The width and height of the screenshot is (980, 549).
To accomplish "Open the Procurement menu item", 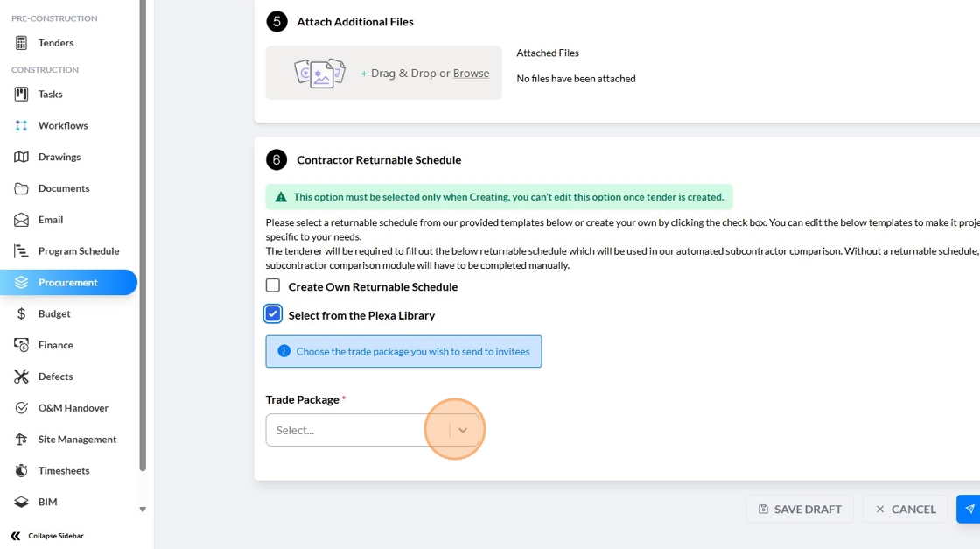I will [68, 282].
